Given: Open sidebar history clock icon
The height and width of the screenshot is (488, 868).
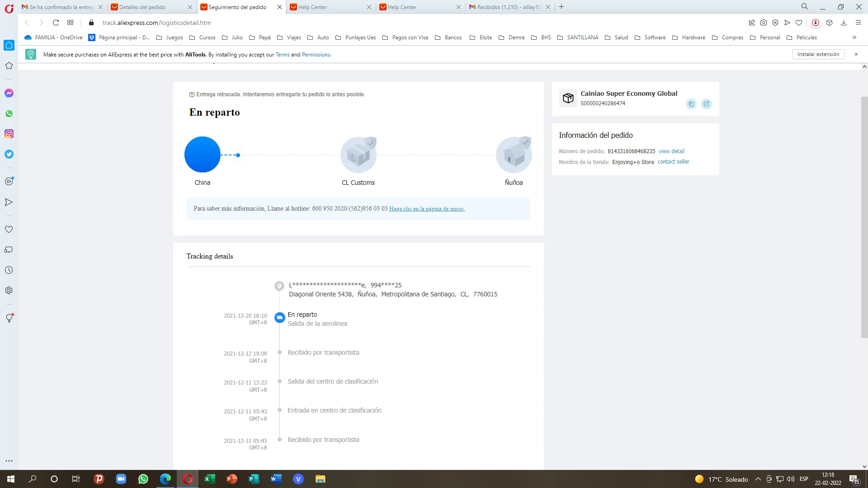Looking at the screenshot, I should pyautogui.click(x=9, y=270).
